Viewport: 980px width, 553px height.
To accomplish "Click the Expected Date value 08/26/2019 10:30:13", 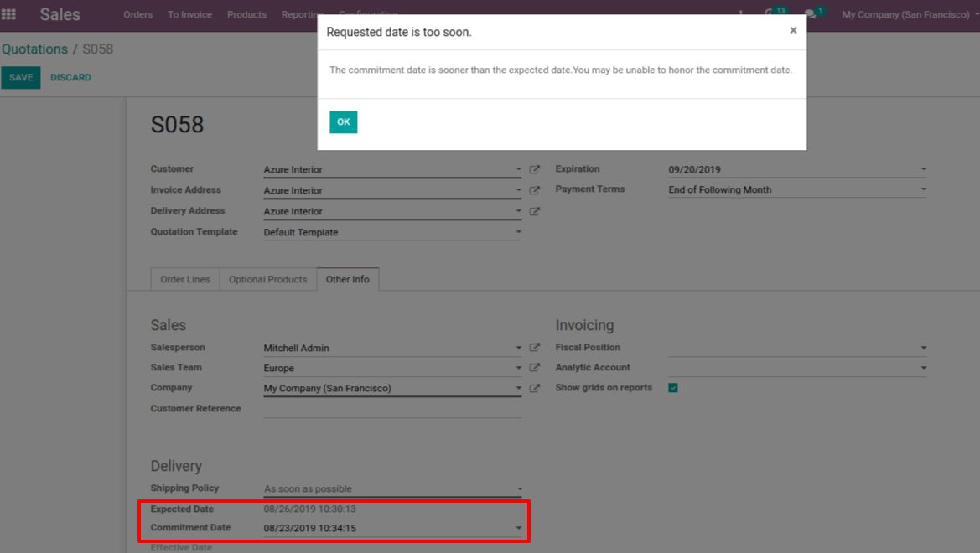I will pos(309,509).
